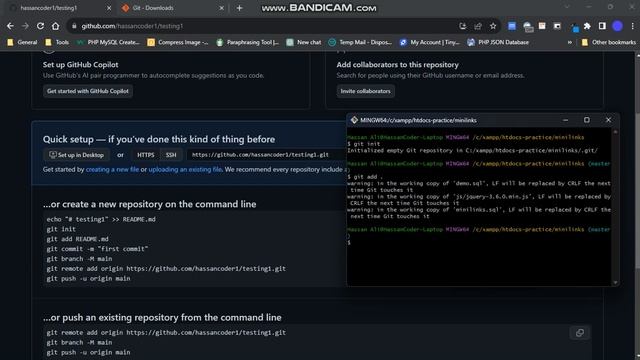Open the uploading an existing file link
This screenshot has width=640, height=360.
point(185,169)
